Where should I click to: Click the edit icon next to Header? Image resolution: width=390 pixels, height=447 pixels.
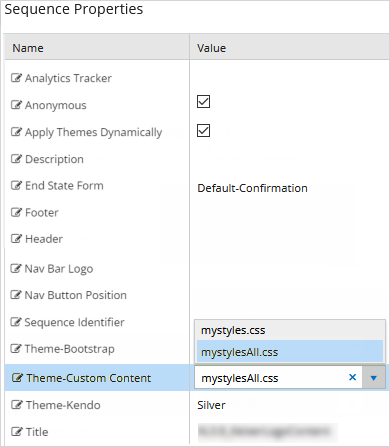pyautogui.click(x=16, y=239)
